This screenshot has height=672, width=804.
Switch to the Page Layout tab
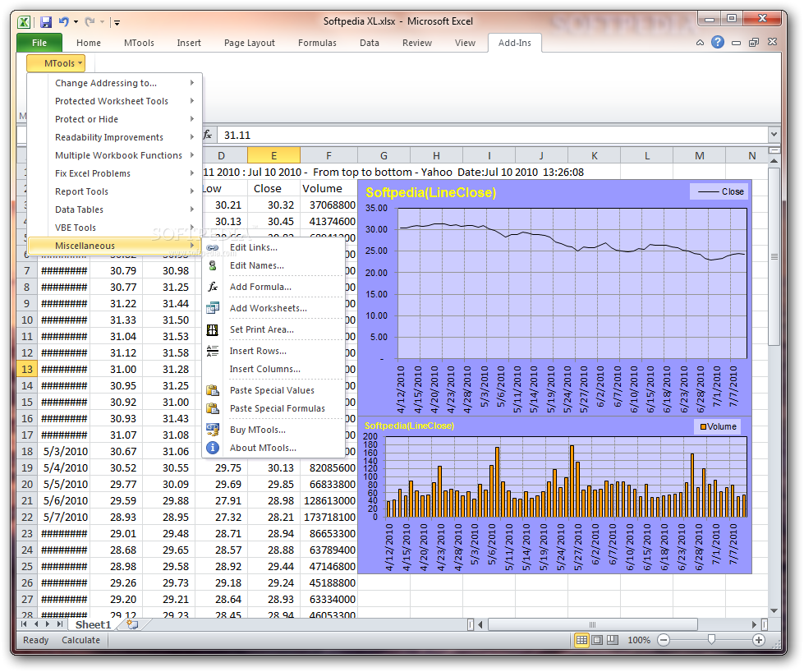coord(249,43)
